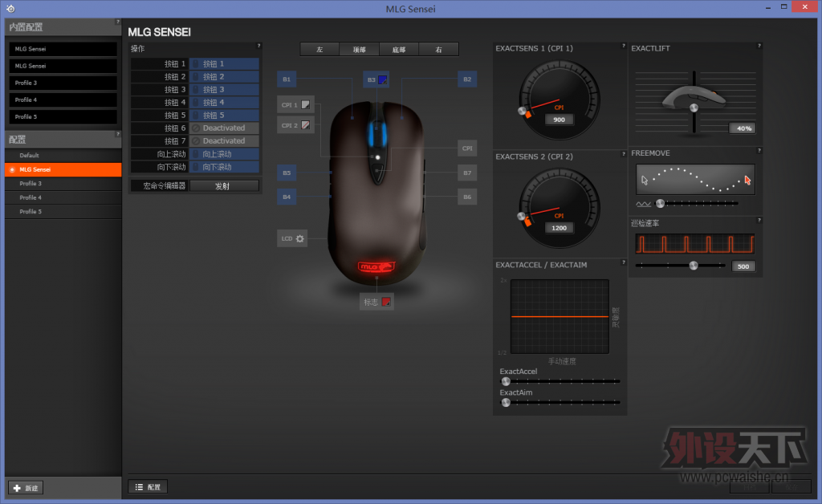
Task: Open the 按钮 4 action dropdown
Action: tap(225, 102)
